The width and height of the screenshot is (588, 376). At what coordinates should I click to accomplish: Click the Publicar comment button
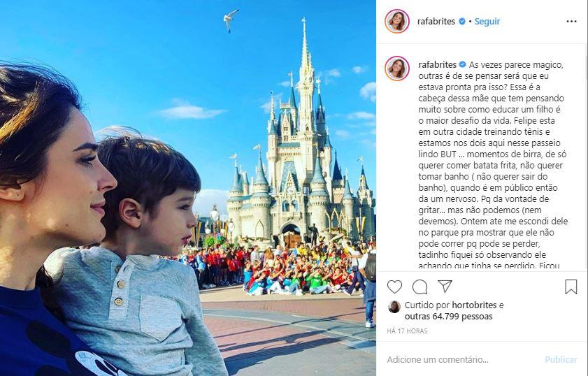coord(561,359)
